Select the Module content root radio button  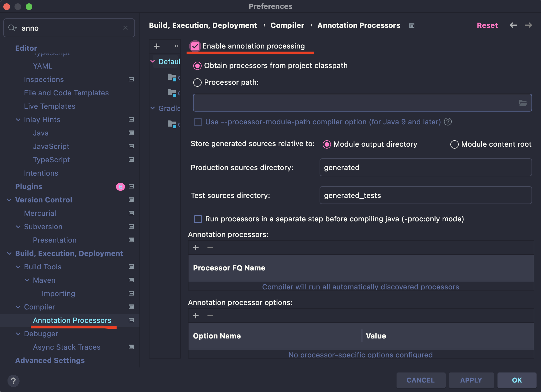click(x=454, y=144)
